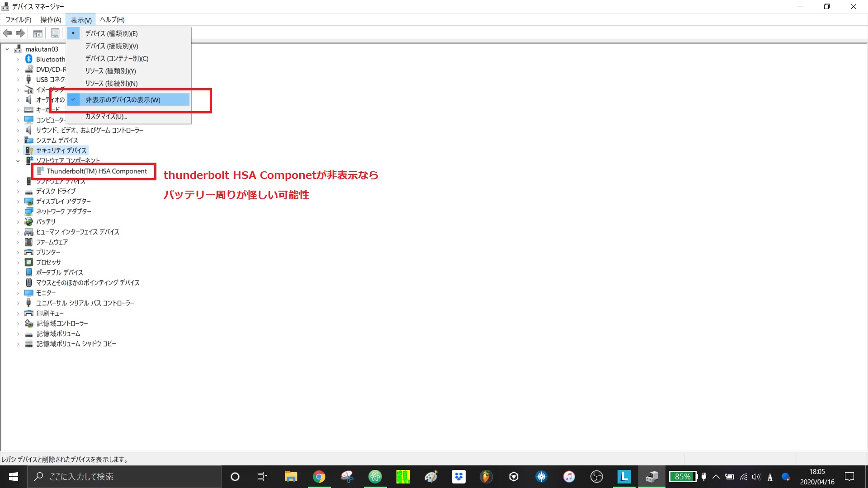Expand ユニバーサル シリアル バス コントローラー node
The width and height of the screenshot is (868, 488).
(18, 303)
